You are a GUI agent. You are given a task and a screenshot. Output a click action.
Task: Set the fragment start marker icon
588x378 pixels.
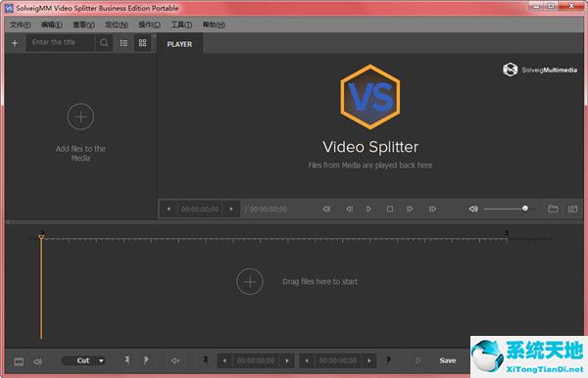pyautogui.click(x=205, y=360)
